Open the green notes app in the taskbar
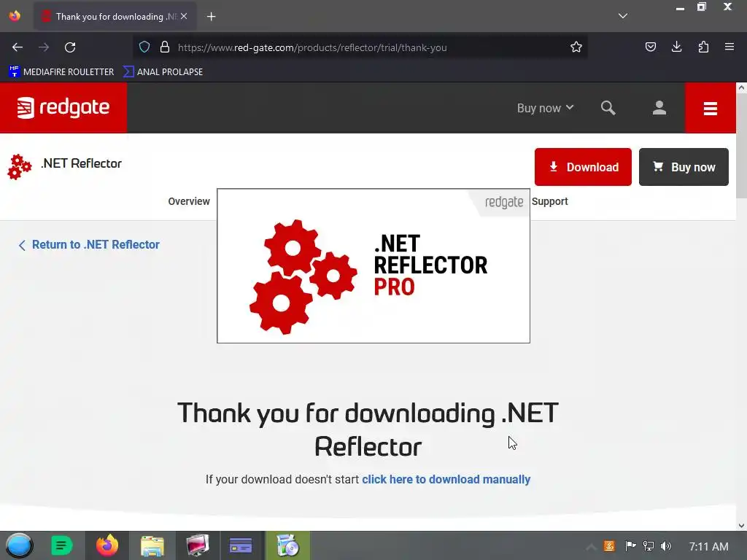The width and height of the screenshot is (747, 560). coord(61,545)
